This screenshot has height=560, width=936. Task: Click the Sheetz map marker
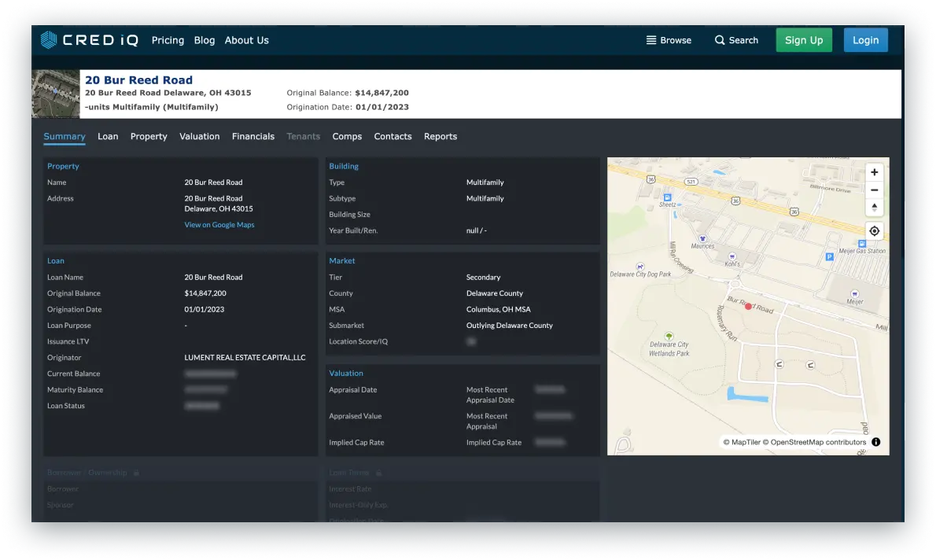667,197
